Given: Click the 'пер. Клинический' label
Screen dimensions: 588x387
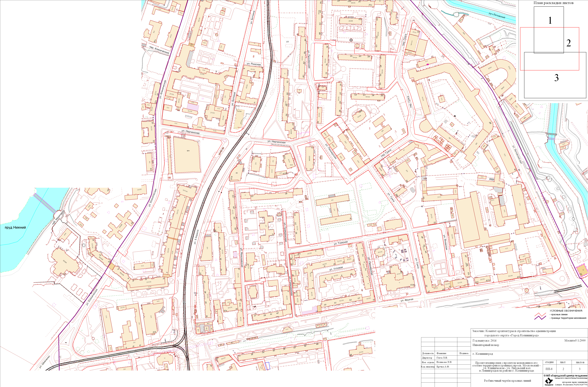Looking at the screenshot, I should click(159, 50).
